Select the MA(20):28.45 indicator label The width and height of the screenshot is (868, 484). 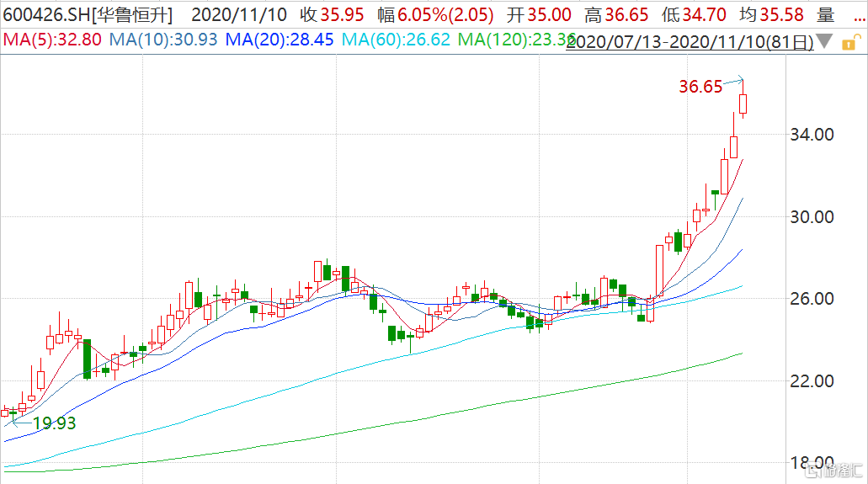[x=280, y=40]
